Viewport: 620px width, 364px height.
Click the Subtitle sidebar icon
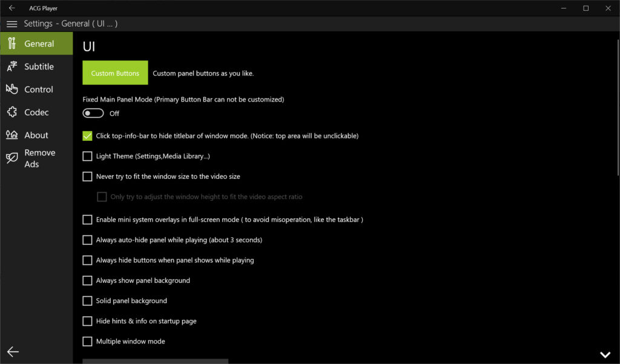tap(12, 67)
